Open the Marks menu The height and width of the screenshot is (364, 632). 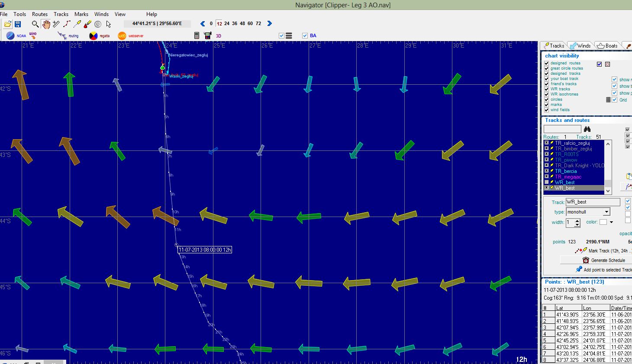[x=81, y=14]
